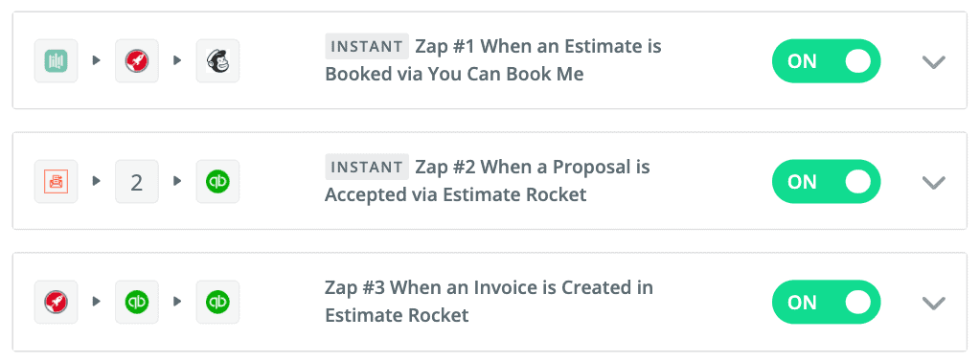Click the '2' steps box in Zap #2
This screenshot has width=980, height=362.
pos(137,181)
